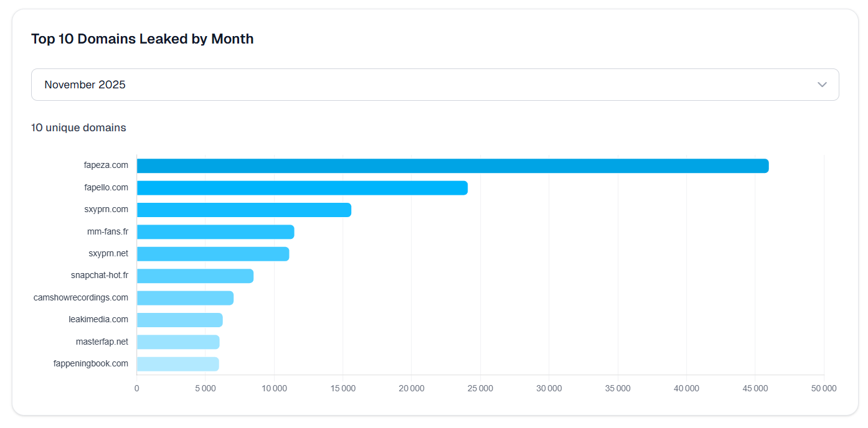Select the shortest bar for fappeningbook.com
Image resolution: width=868 pixels, height=428 pixels.
(176, 363)
